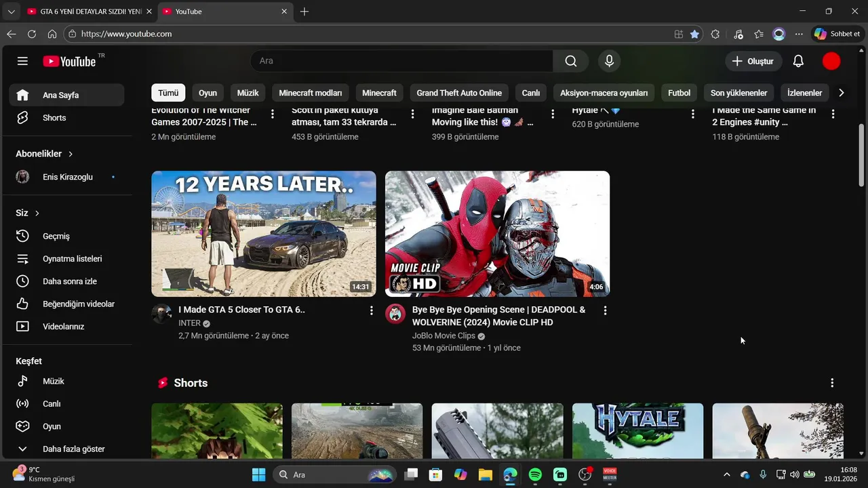Viewport: 868px width, 488px height.
Task: Select the Futbol filter chip
Action: point(679,93)
